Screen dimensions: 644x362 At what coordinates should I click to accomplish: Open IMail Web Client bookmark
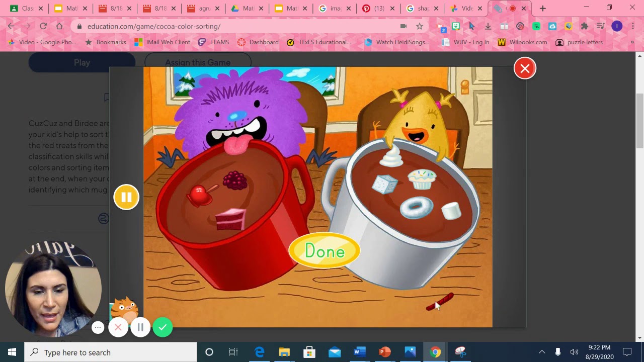tap(162, 42)
